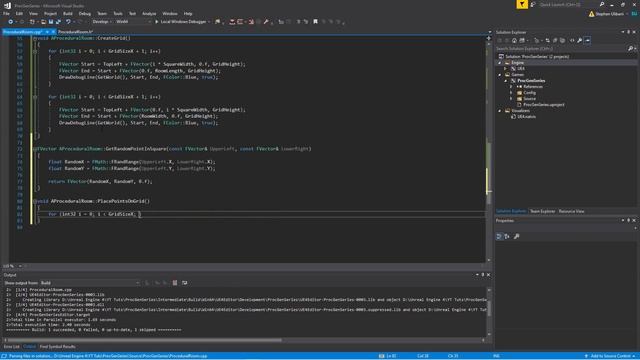Open the Debug menu

84,13
